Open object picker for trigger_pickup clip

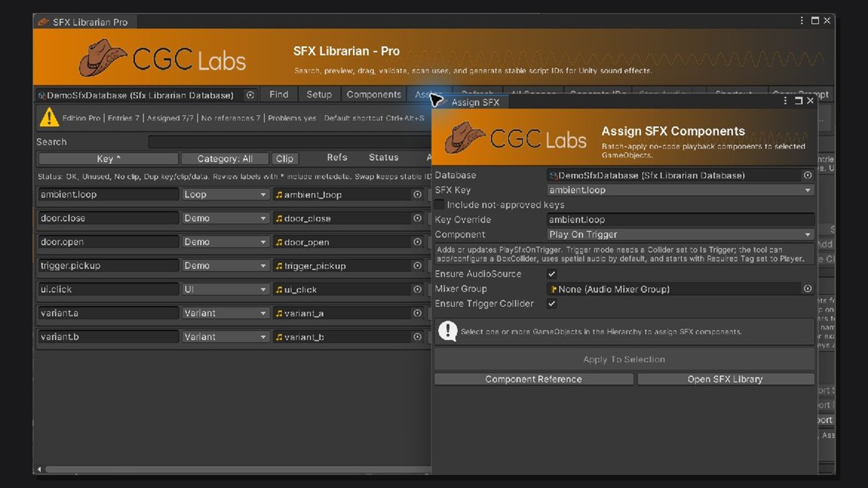click(417, 266)
